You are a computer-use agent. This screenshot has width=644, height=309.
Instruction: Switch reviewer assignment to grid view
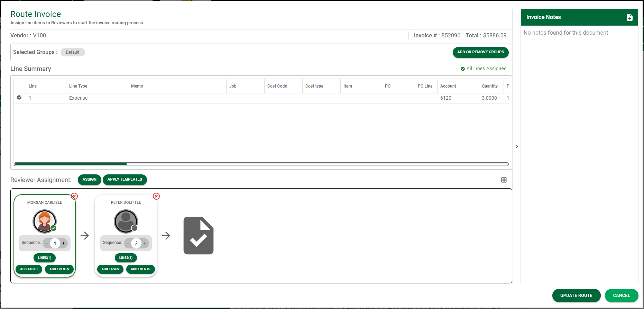point(504,180)
